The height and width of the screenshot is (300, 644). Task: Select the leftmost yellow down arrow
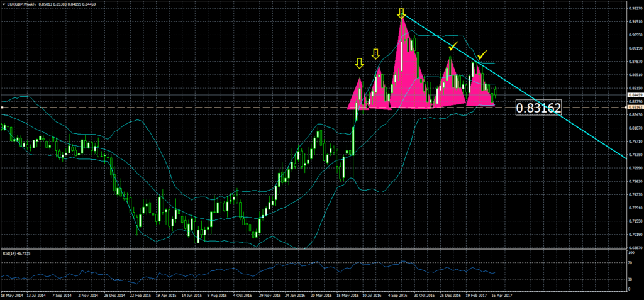point(359,63)
